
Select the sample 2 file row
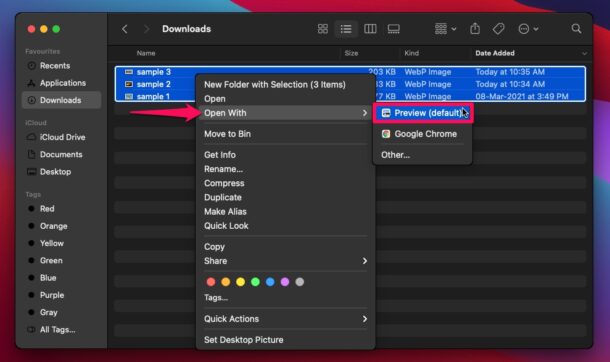pyautogui.click(x=351, y=84)
